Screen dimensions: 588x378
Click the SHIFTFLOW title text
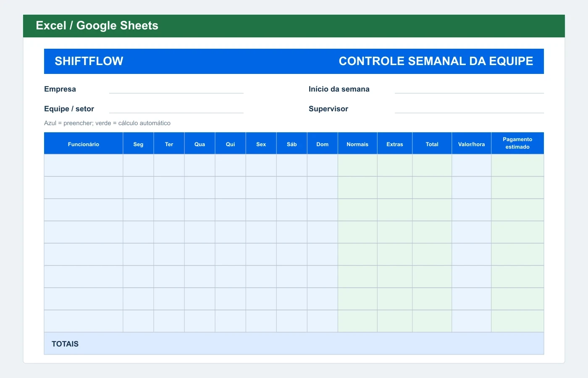pyautogui.click(x=89, y=61)
